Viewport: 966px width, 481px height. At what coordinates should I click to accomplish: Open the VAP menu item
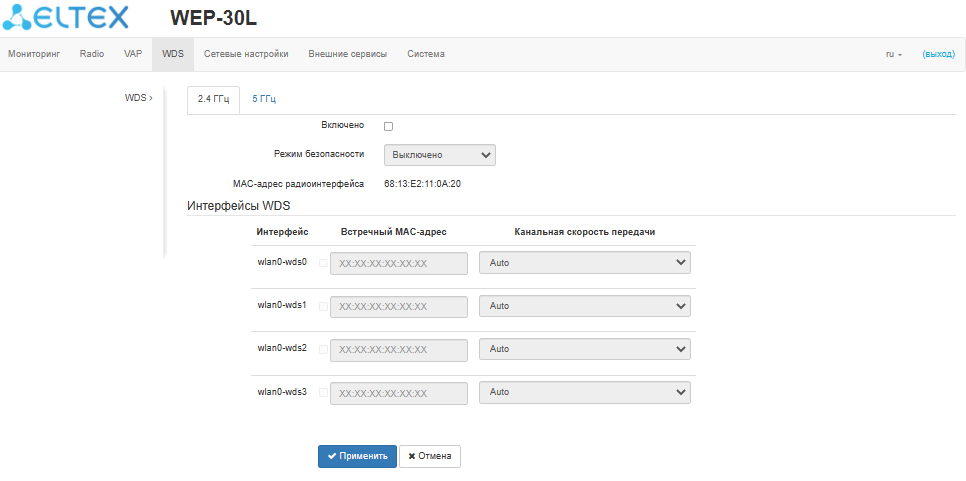133,54
